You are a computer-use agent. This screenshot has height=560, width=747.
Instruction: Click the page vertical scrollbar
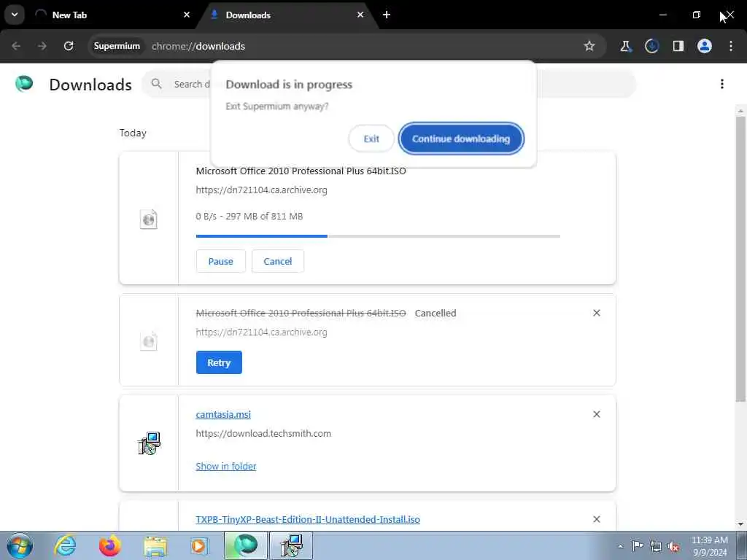click(x=740, y=260)
